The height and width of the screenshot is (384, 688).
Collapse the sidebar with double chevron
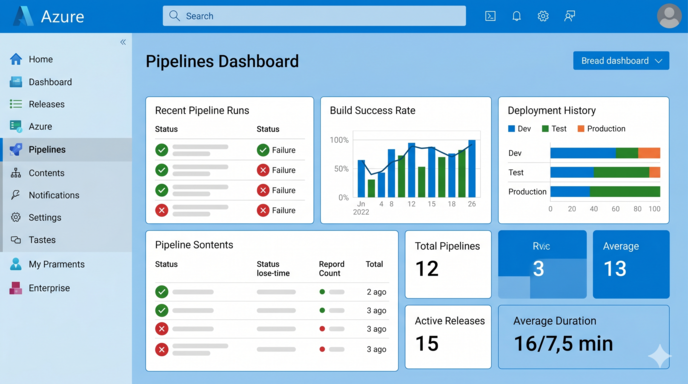coord(123,42)
